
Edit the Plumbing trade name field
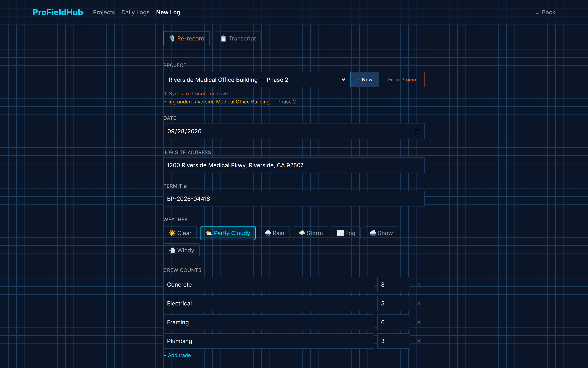point(269,341)
